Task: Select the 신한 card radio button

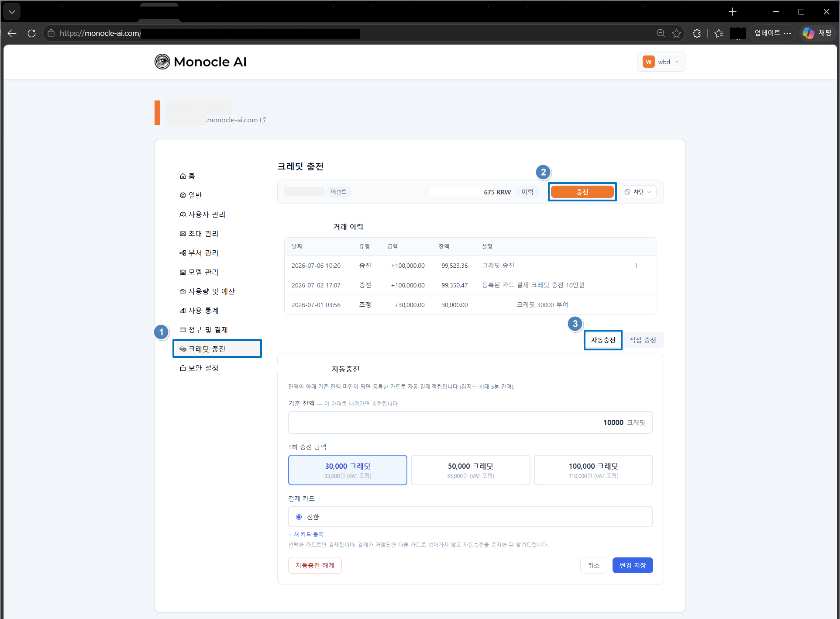Action: click(x=299, y=517)
